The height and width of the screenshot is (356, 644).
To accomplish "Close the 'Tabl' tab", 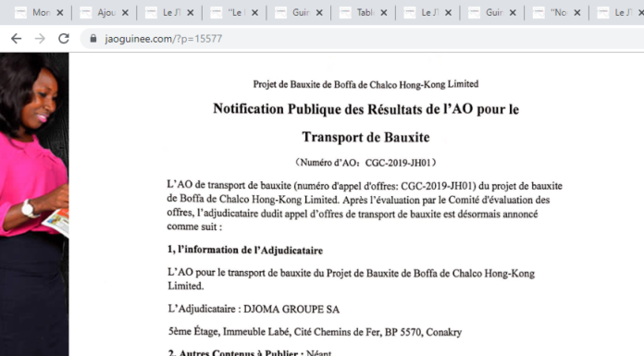I will pos(384,13).
